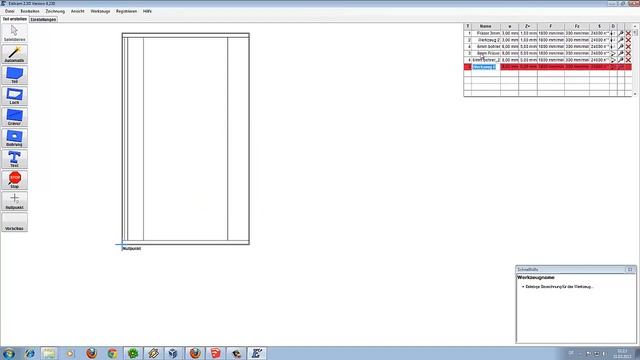Set the Nullpunkt origin tool
This screenshot has height=360, width=640.
[x=14, y=201]
